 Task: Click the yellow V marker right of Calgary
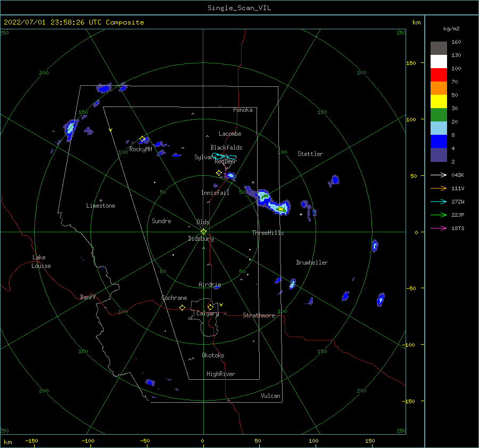[x=221, y=305]
